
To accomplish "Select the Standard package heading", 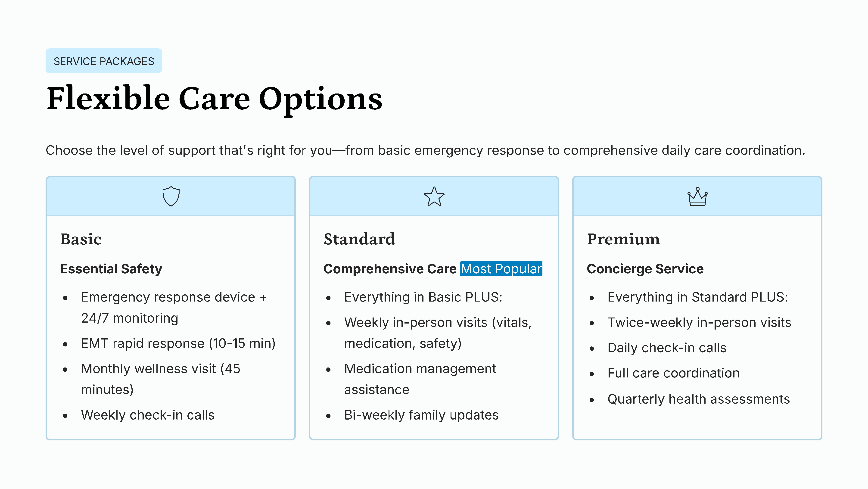I will (359, 239).
